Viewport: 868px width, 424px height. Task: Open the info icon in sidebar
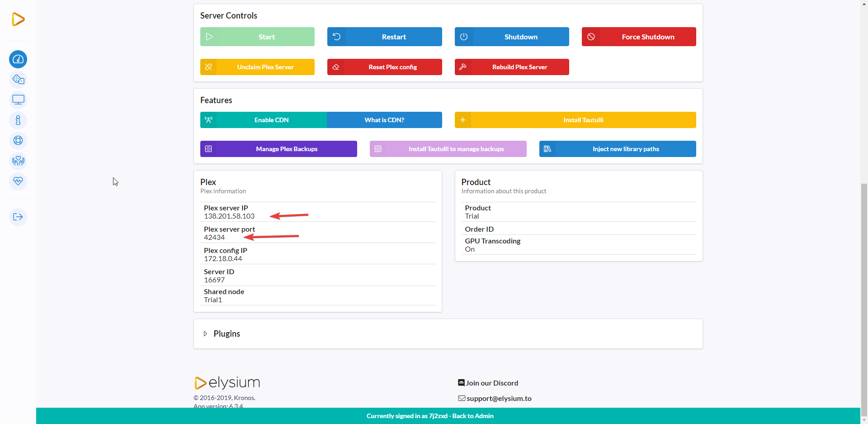[x=18, y=120]
